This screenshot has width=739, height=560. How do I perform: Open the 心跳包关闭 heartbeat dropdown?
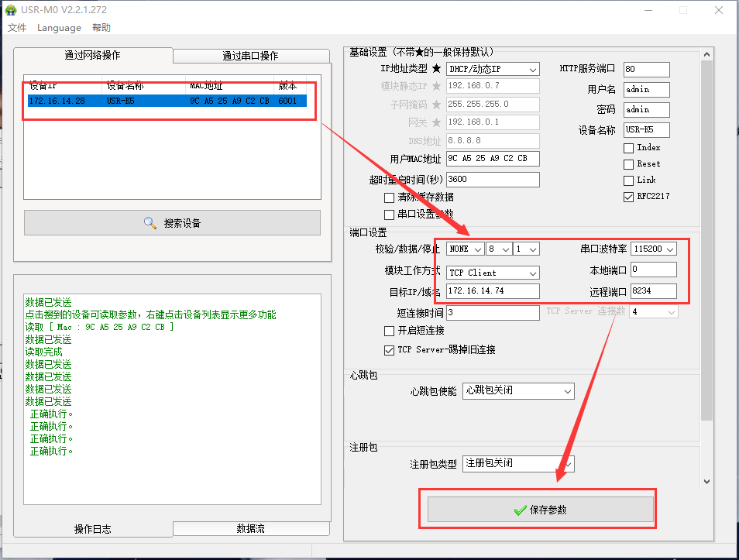[x=517, y=390]
